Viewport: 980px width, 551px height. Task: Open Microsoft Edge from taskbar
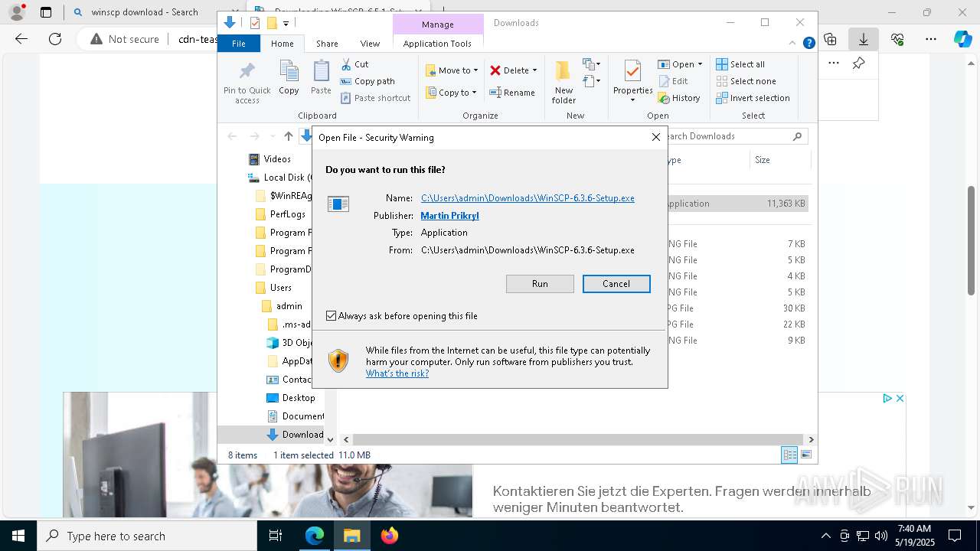coord(315,536)
